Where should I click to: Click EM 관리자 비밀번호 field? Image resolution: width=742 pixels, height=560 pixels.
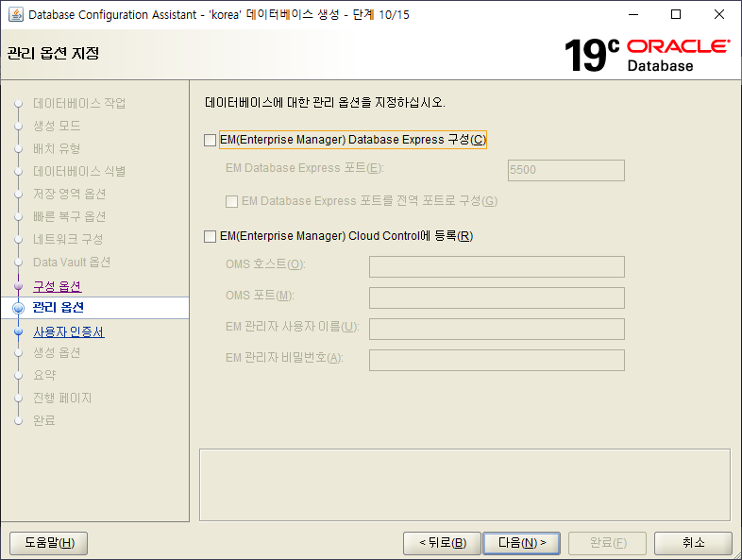tap(497, 360)
